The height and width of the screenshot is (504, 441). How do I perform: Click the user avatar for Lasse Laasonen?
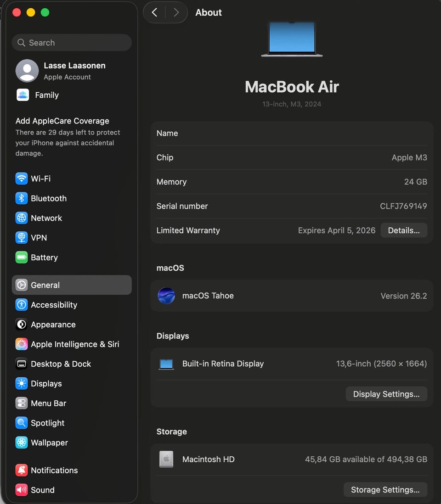[x=27, y=71]
